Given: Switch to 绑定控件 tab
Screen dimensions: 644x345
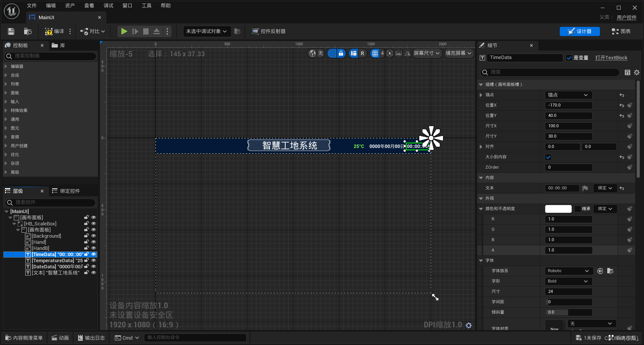Looking at the screenshot, I should point(66,191).
